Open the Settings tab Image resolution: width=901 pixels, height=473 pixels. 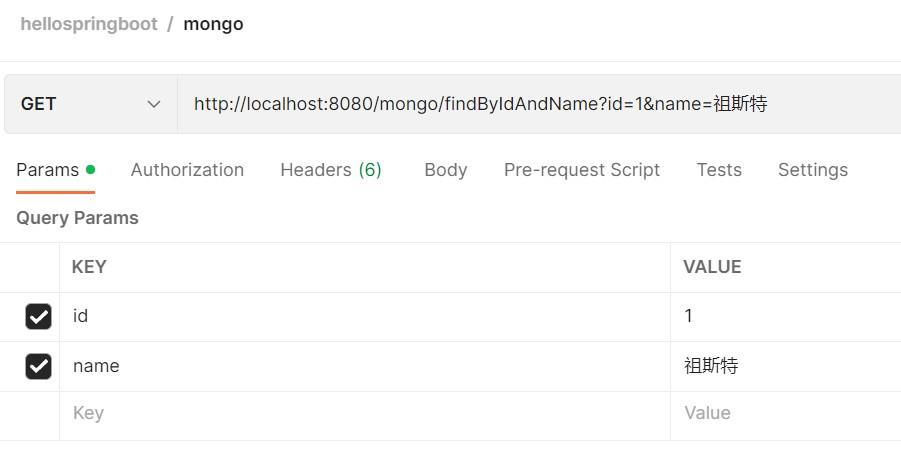[812, 170]
